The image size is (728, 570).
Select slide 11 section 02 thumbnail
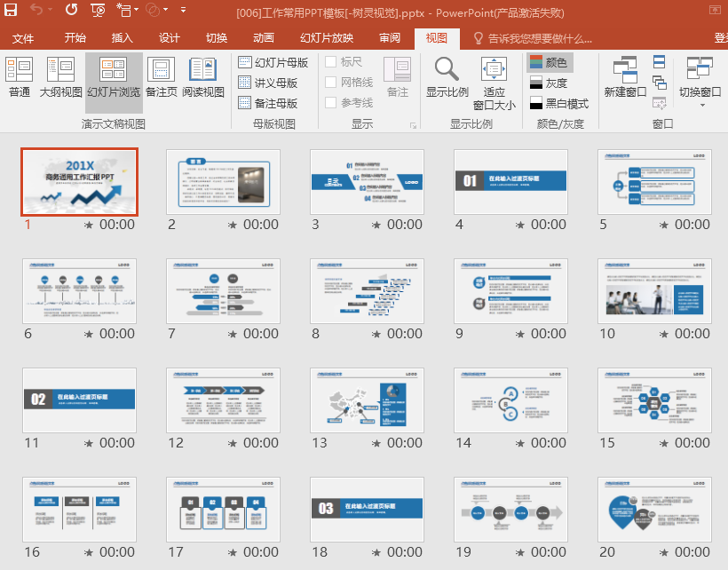click(x=79, y=400)
